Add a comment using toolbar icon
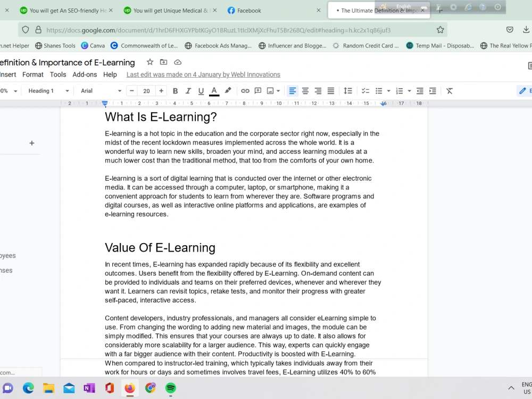 pyautogui.click(x=258, y=91)
